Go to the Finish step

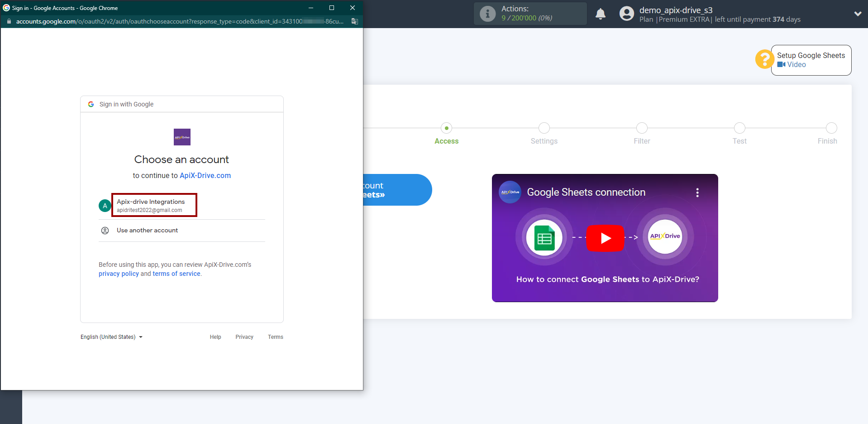pos(827,141)
